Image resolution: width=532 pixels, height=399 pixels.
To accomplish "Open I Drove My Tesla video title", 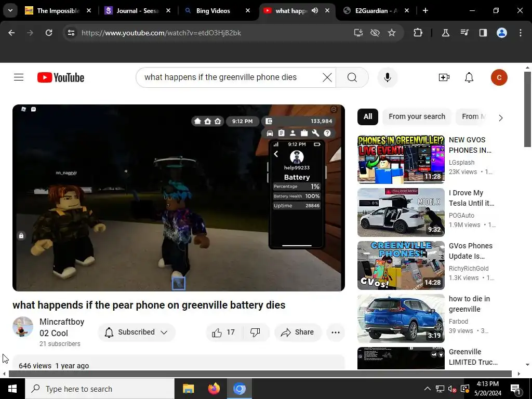I will coord(471,198).
